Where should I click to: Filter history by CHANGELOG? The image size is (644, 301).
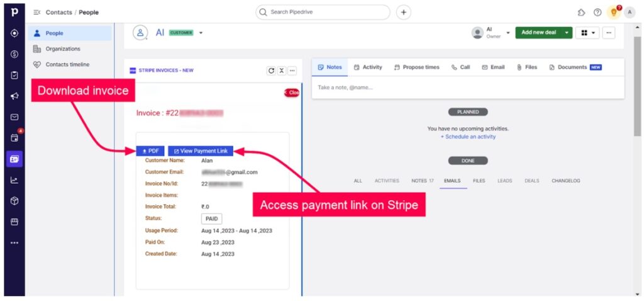coord(566,181)
